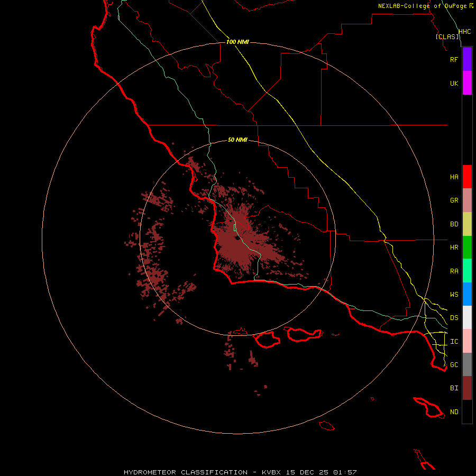Click the UK legend label
Screen dimensions: 476x476
click(x=454, y=83)
